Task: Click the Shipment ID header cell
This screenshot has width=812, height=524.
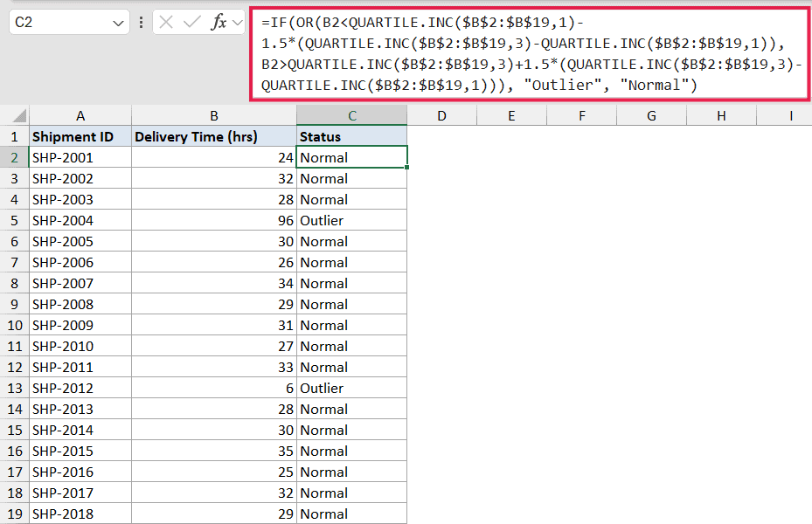Action: coord(80,136)
